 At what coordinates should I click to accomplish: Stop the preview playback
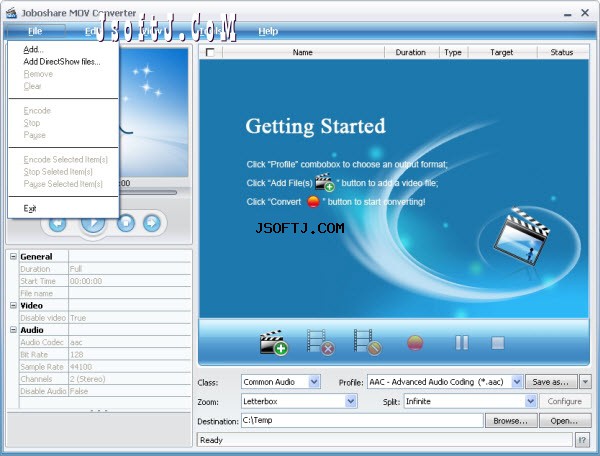[x=126, y=223]
